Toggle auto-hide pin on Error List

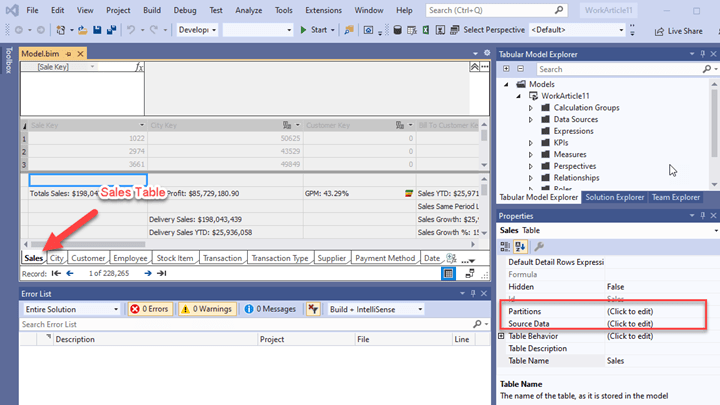coord(473,293)
